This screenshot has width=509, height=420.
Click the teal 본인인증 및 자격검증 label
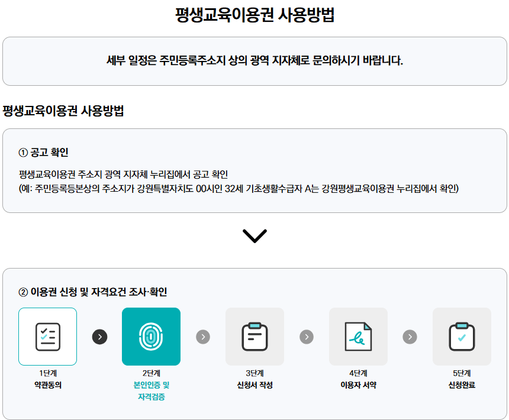152,391
